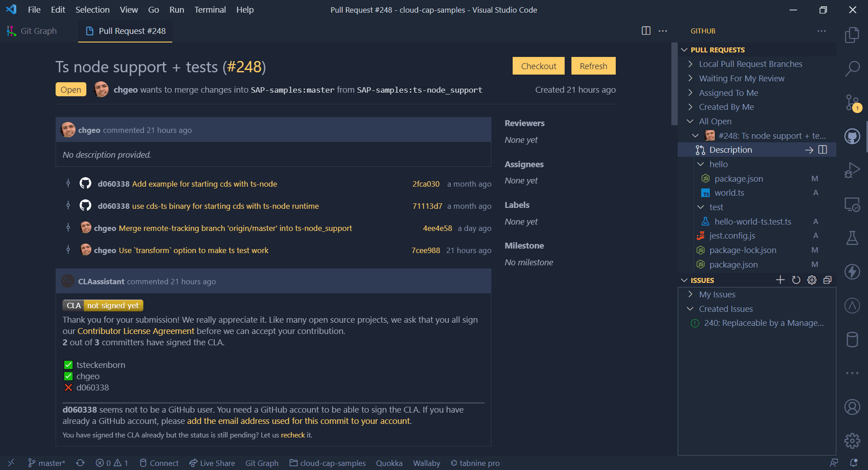
Task: Open the database view in activity bar
Action: click(x=852, y=339)
